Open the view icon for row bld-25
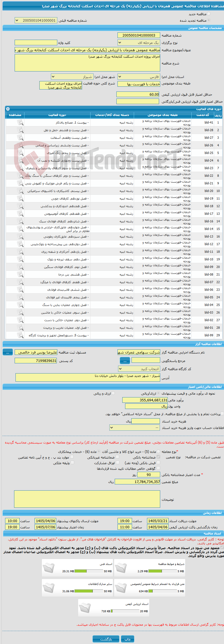Screen dimensions: 224x644 [x=20, y=153]
